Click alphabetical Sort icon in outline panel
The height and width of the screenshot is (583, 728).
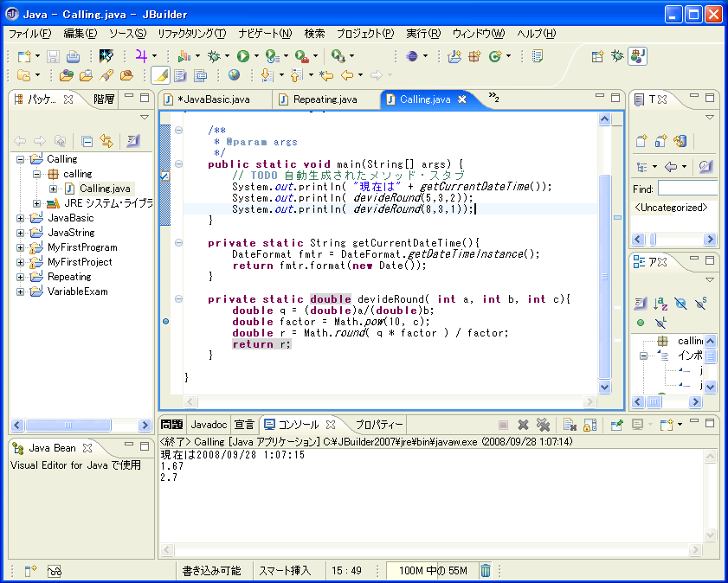coord(660,303)
